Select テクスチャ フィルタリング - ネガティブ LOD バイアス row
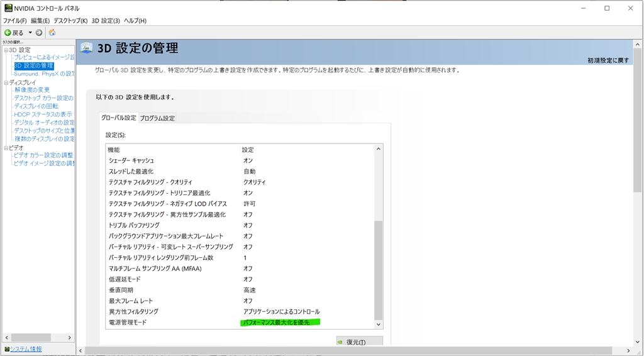This screenshot has width=644, height=356. pyautogui.click(x=240, y=204)
